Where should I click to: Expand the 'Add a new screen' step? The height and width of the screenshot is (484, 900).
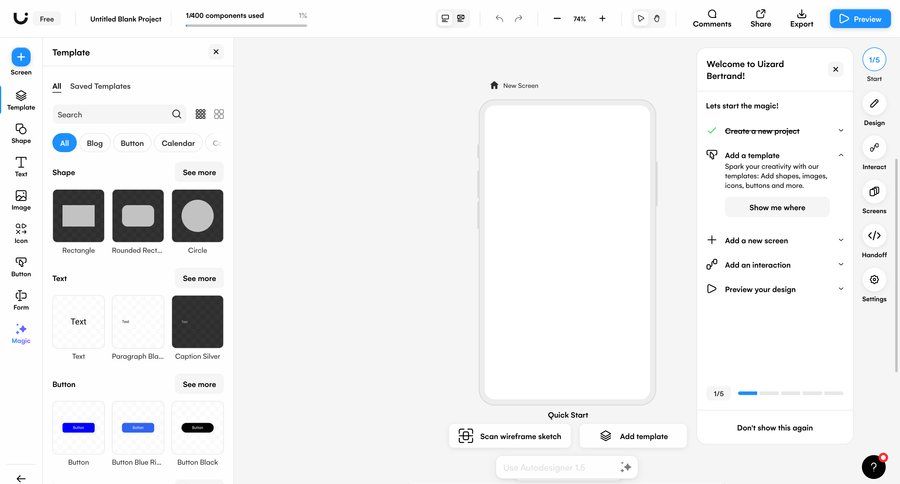(841, 240)
